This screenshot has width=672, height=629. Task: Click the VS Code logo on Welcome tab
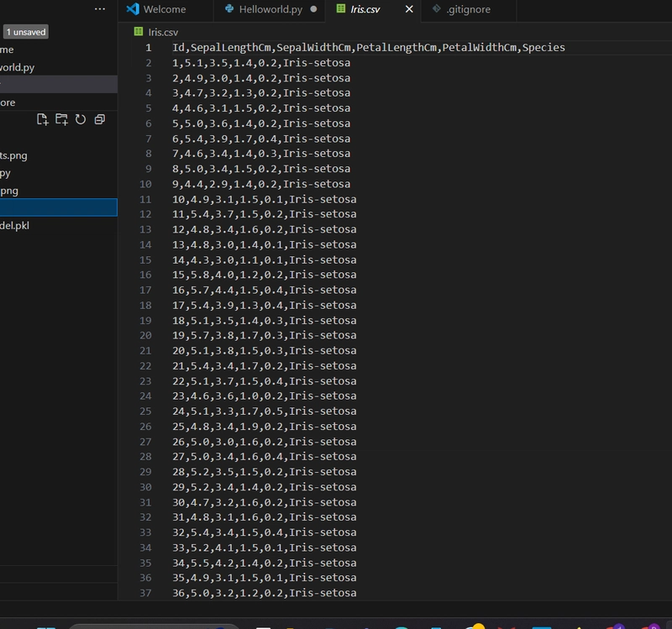click(x=133, y=9)
